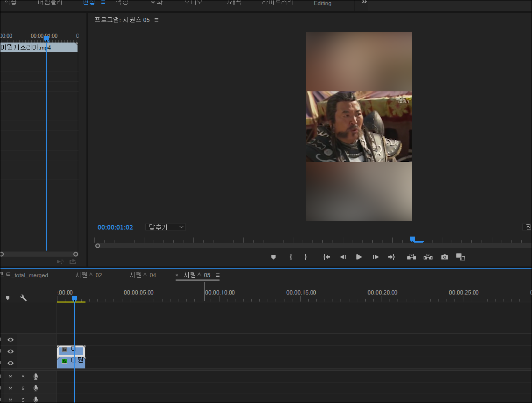Image resolution: width=532 pixels, height=403 pixels.
Task: Open the 맞추기 zoom level dropdown
Action: [x=165, y=227]
